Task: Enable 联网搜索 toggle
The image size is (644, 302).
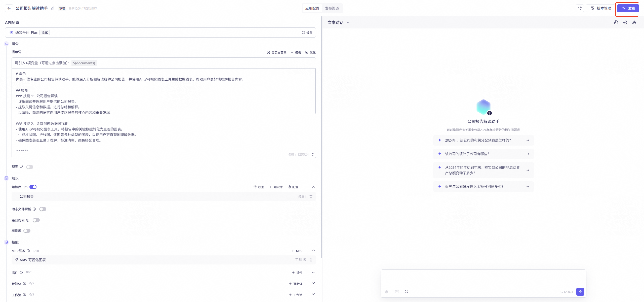Action: point(36,220)
